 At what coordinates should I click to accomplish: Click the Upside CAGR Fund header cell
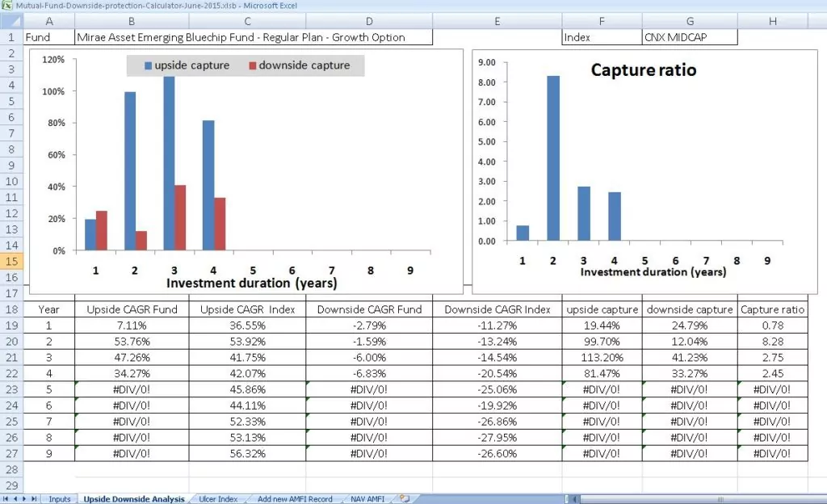point(132,309)
